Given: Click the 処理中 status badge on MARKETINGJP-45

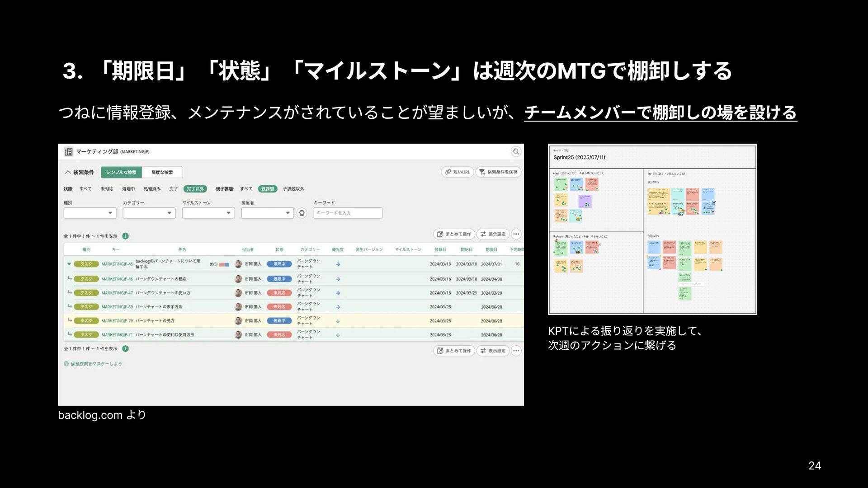Looking at the screenshot, I should tap(279, 264).
